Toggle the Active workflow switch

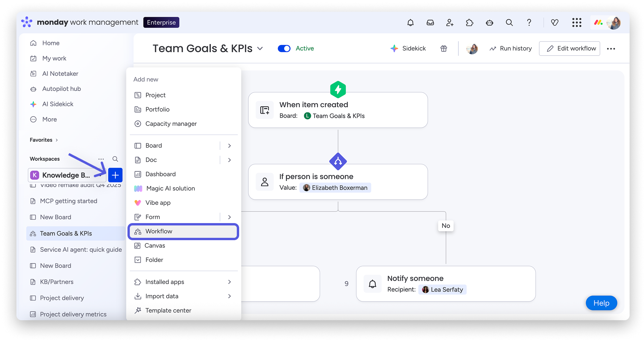(x=284, y=49)
